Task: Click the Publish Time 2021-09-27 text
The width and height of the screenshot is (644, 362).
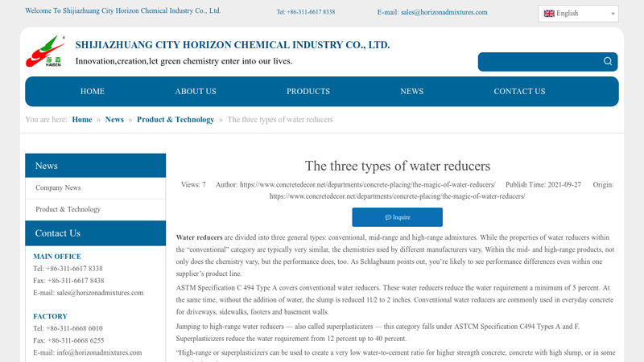Action: click(543, 185)
